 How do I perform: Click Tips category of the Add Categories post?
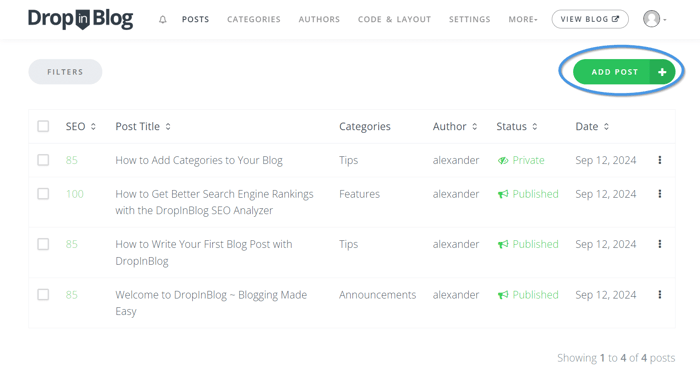click(x=349, y=160)
